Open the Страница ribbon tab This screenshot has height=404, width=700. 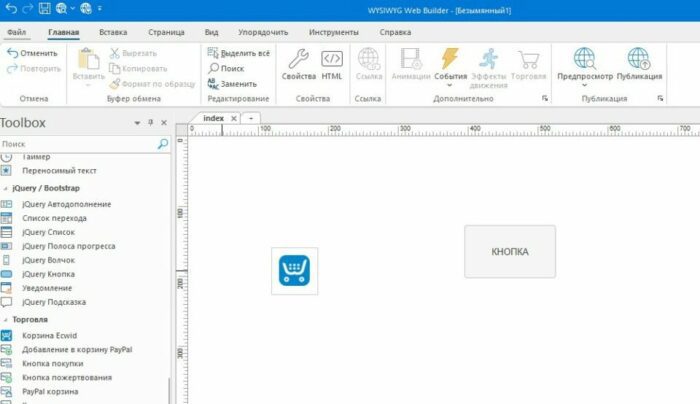click(x=166, y=32)
